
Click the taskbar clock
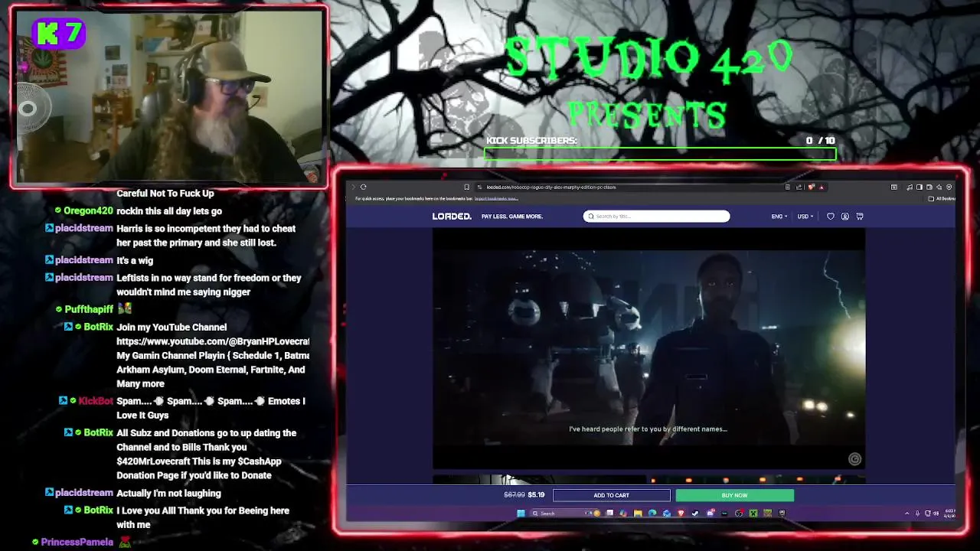point(950,514)
